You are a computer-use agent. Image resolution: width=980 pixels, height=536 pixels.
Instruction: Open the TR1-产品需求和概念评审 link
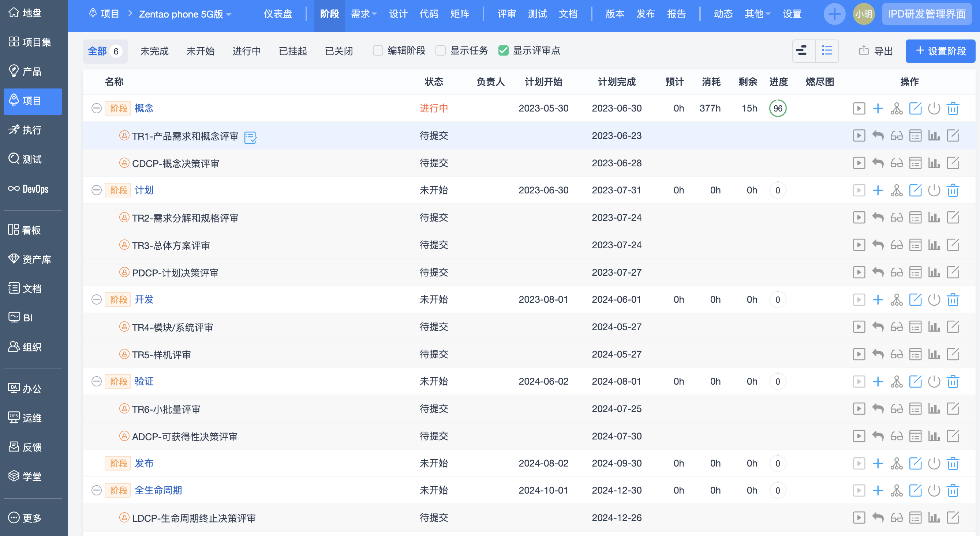185,136
